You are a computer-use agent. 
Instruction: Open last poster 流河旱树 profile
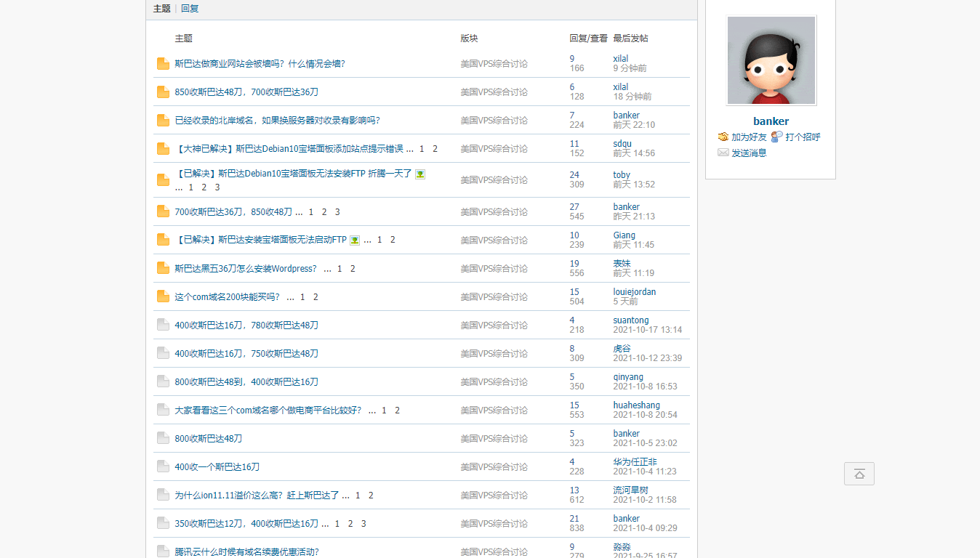pyautogui.click(x=630, y=490)
